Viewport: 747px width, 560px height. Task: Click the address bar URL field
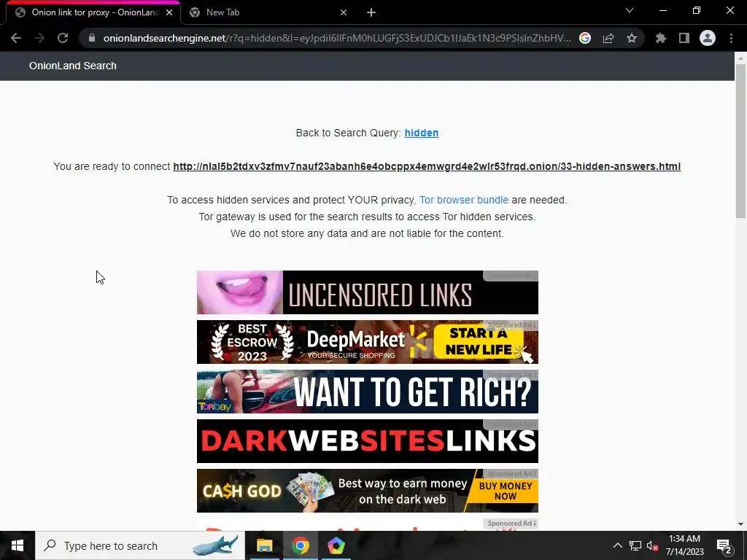pyautogui.click(x=336, y=38)
